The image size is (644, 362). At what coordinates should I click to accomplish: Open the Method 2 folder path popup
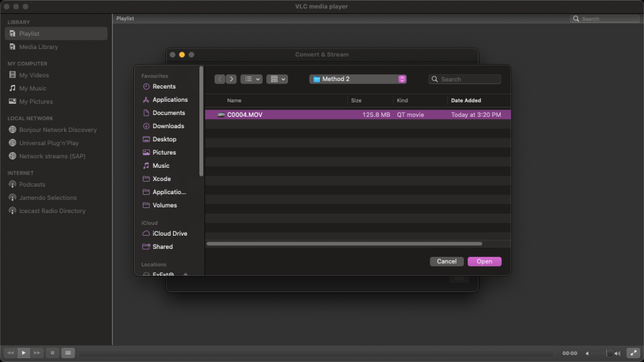[358, 79]
